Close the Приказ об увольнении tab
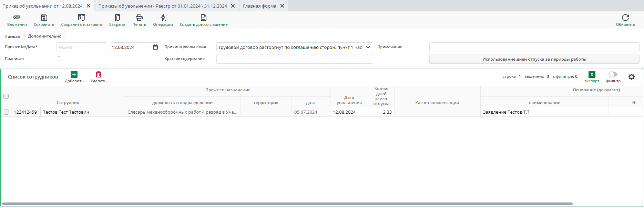 click(x=89, y=6)
